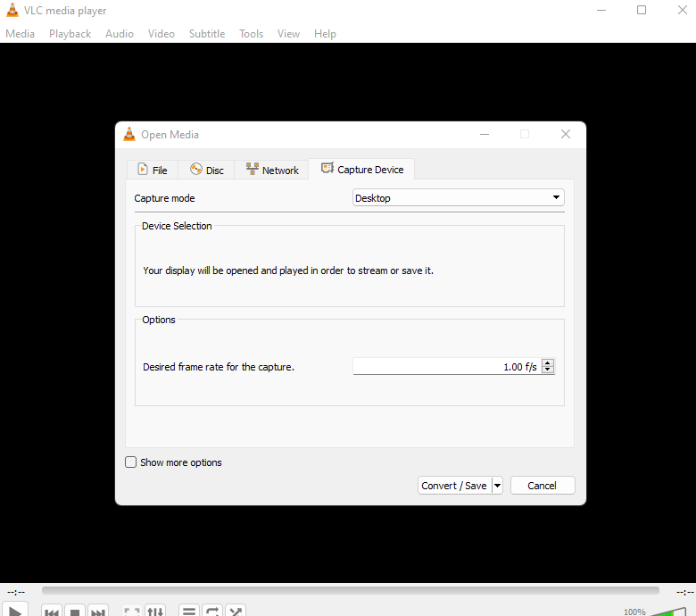Open the Audio menu
696x616 pixels.
coord(120,34)
